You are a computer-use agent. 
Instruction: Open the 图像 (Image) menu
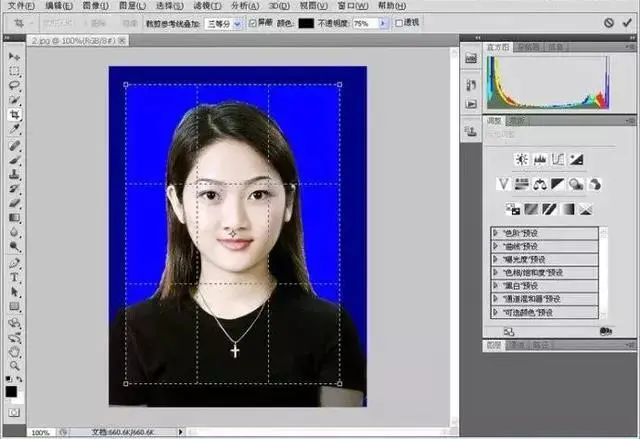coord(93,6)
